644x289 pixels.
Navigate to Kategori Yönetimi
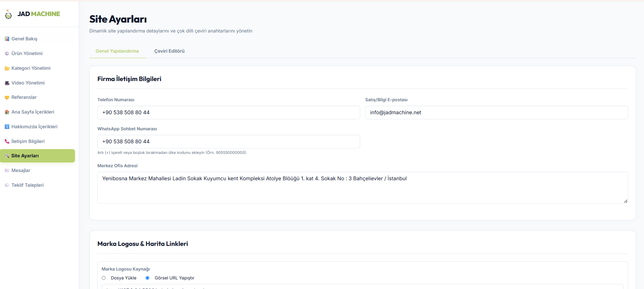(x=38, y=68)
